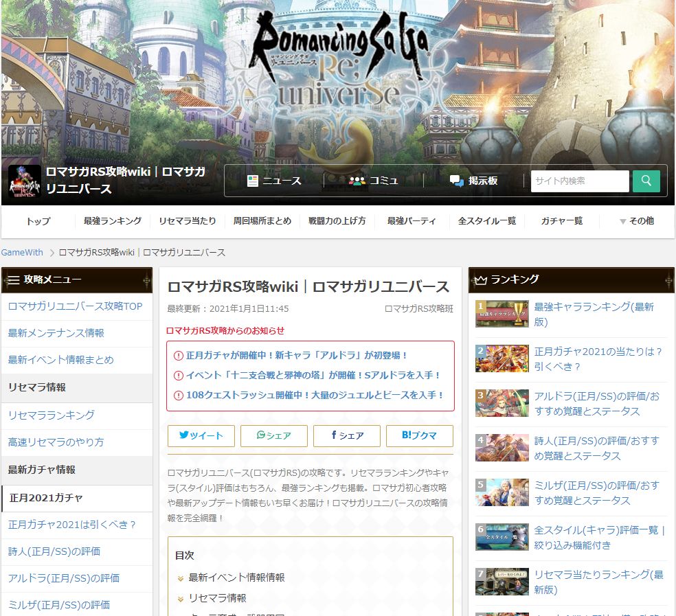The height and width of the screenshot is (616, 676).
Task: Click the hamburger icon in 攻略メニュー header
Action: [x=13, y=280]
